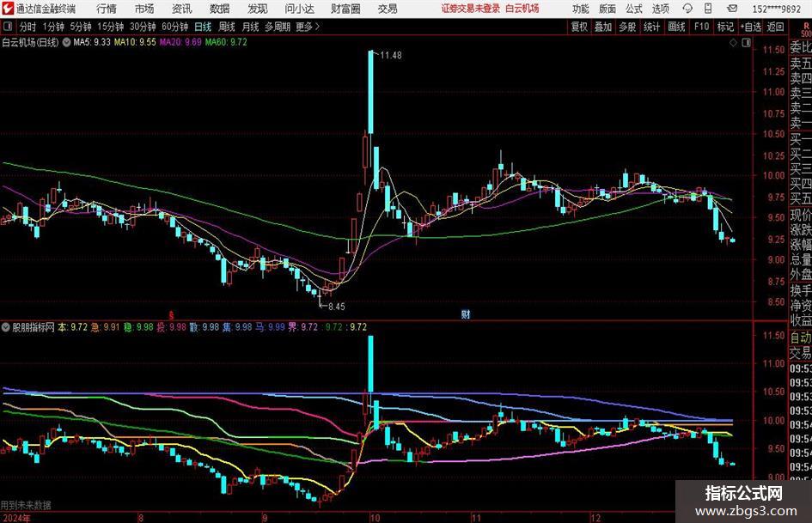The width and height of the screenshot is (812, 523).
Task: Open the 公式 menu
Action: 634,9
